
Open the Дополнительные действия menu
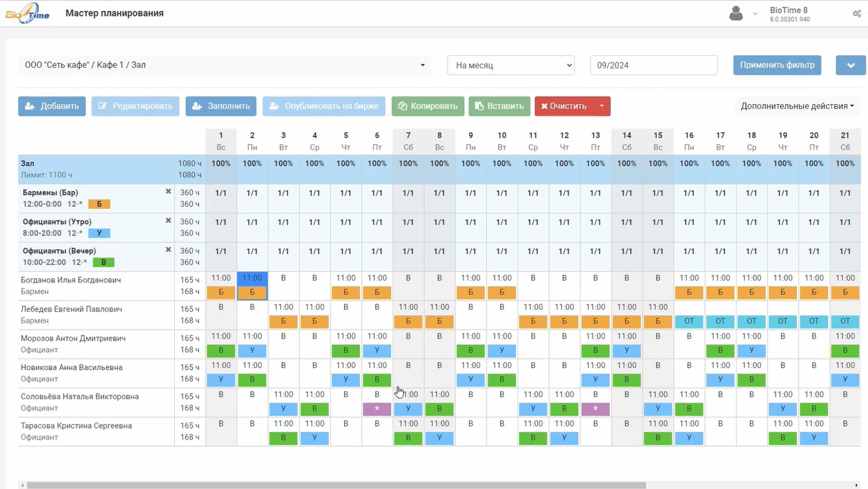pos(797,106)
